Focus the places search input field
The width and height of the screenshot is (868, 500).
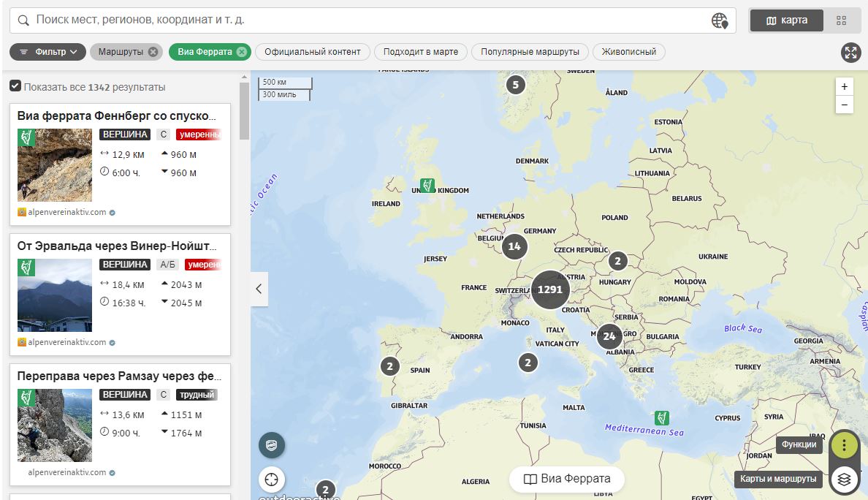371,20
